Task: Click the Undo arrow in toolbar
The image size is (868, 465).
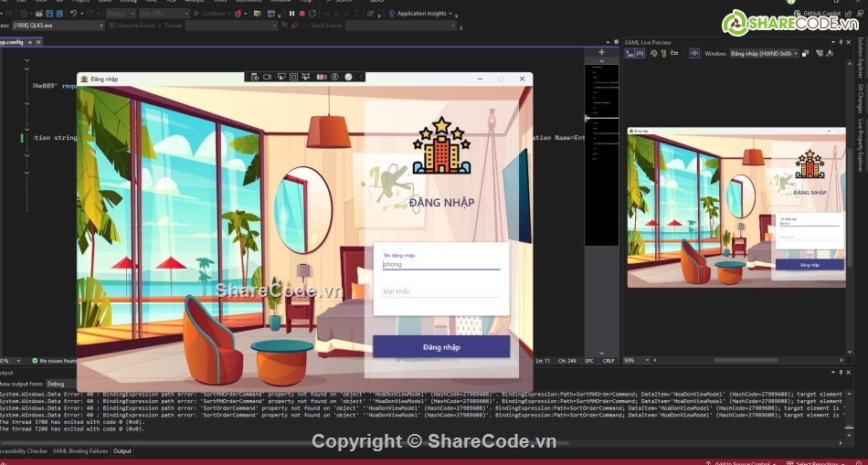Action: [73, 14]
